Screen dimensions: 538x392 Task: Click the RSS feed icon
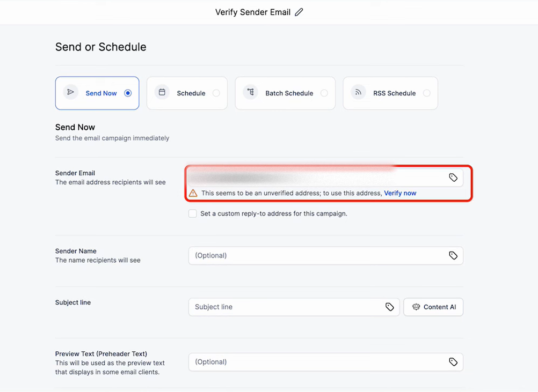coord(358,92)
